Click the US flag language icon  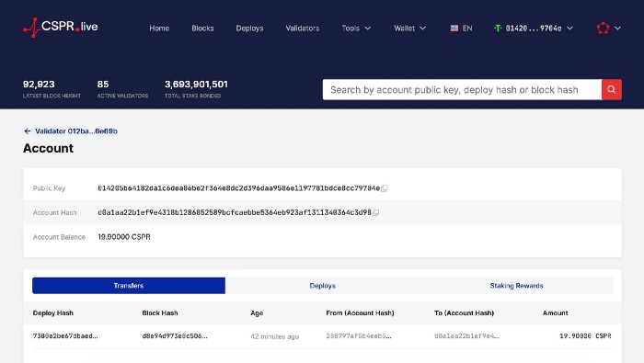pos(454,28)
